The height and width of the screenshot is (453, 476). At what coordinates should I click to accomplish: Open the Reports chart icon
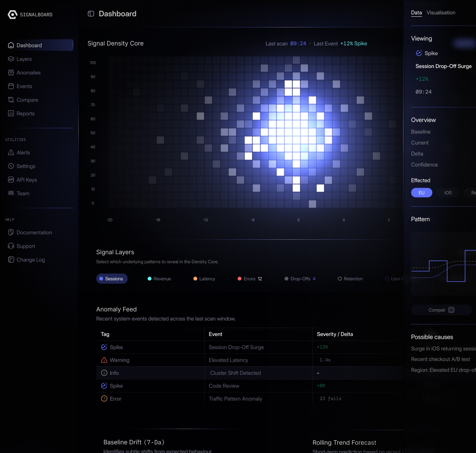pos(11,114)
